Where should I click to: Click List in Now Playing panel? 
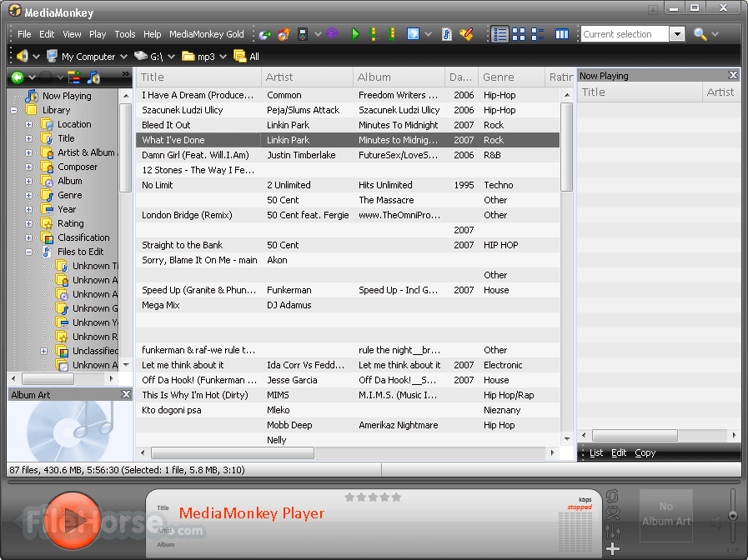[x=596, y=452]
